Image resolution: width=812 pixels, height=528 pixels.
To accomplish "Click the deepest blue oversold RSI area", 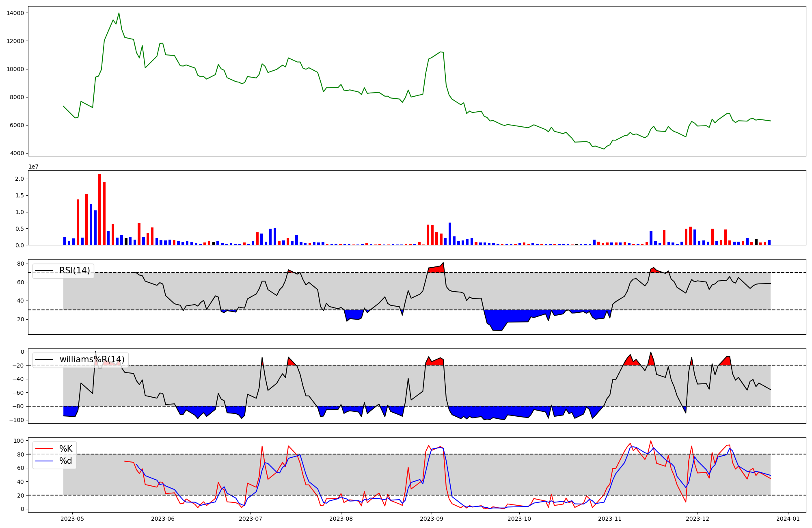I will [x=497, y=321].
